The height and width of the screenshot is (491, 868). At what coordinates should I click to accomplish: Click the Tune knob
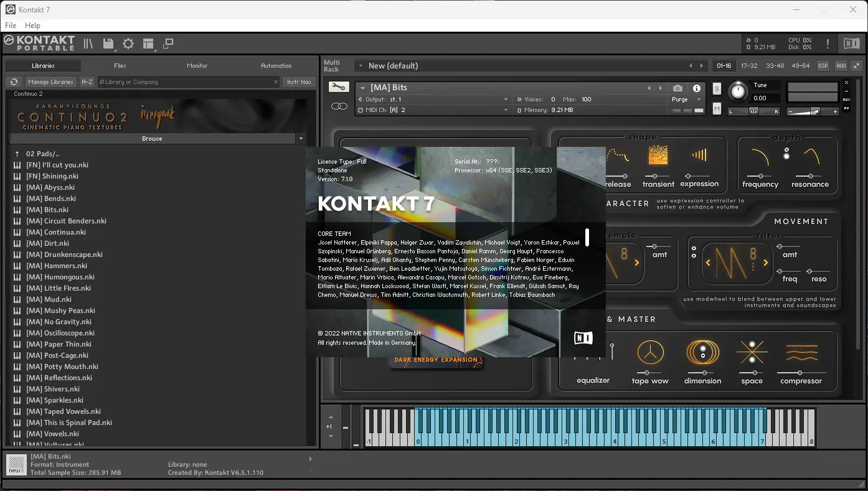(737, 91)
